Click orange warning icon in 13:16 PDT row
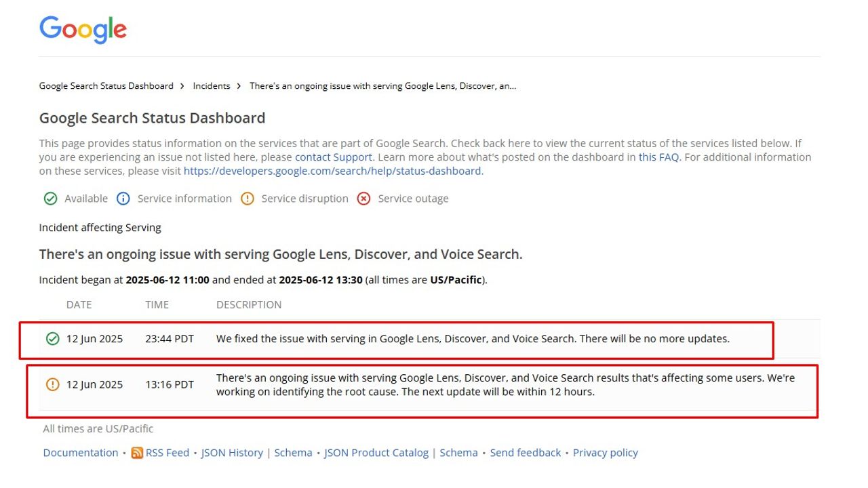The height and width of the screenshot is (488, 868). 52,385
